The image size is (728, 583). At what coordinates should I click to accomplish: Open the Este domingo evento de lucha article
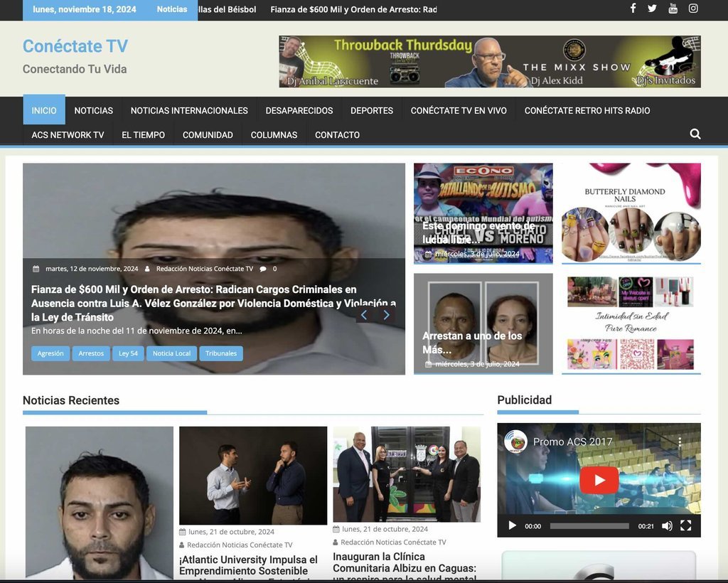coord(478,232)
